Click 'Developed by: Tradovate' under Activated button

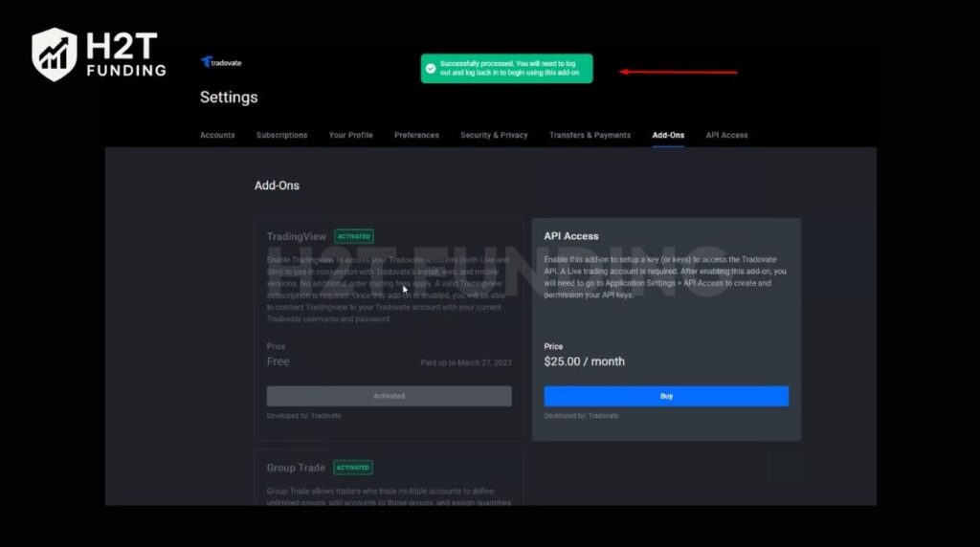tap(303, 416)
